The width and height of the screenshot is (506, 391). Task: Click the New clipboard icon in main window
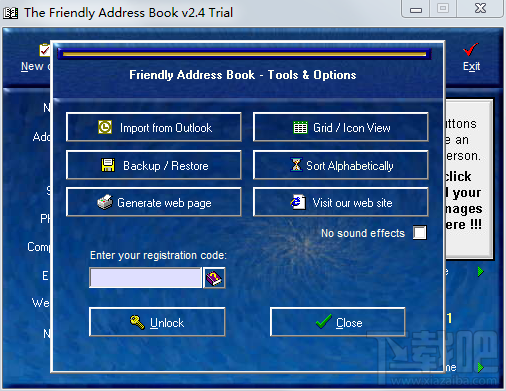44,50
